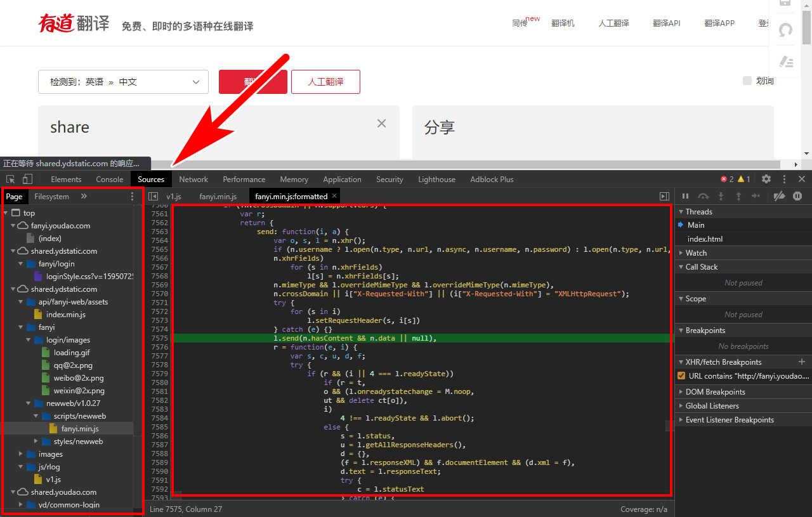Switch to the Network panel tab

click(193, 179)
